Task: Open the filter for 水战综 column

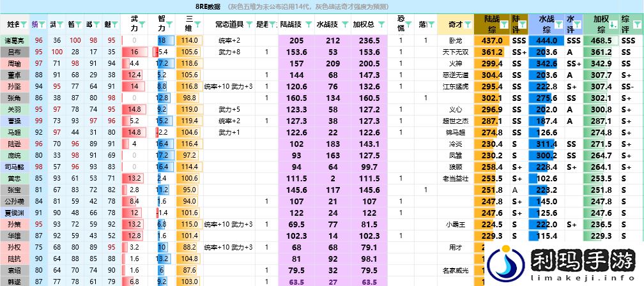Action: [x=559, y=25]
